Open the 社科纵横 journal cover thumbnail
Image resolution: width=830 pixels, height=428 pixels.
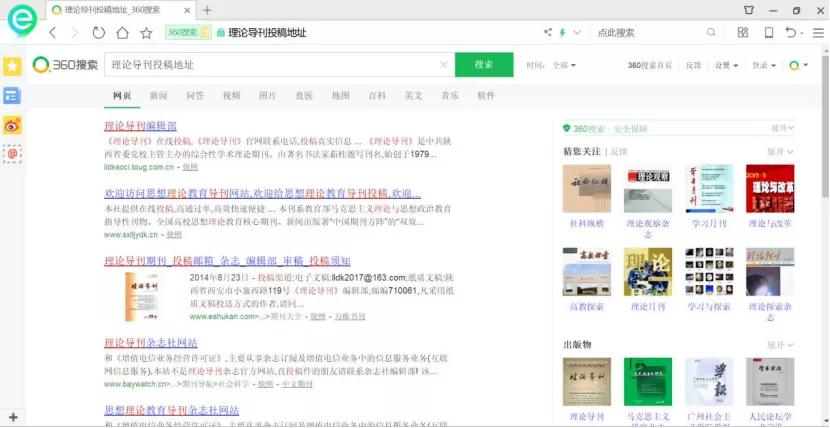point(587,188)
